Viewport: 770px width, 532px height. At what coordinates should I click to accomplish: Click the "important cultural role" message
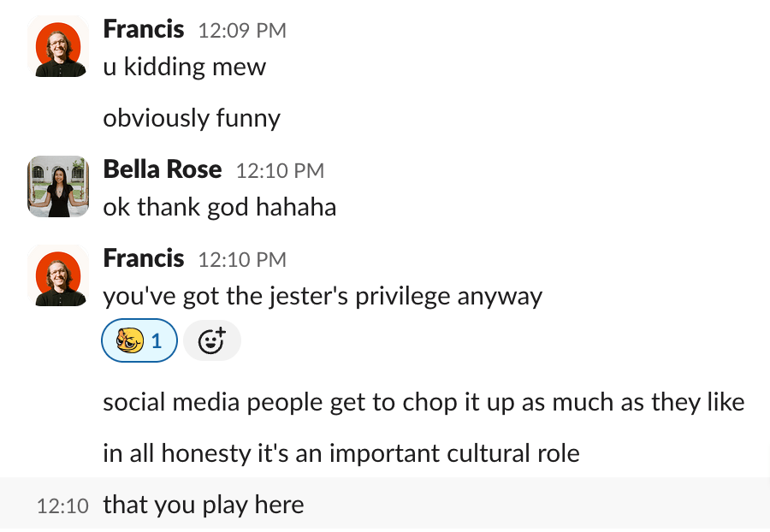[341, 453]
